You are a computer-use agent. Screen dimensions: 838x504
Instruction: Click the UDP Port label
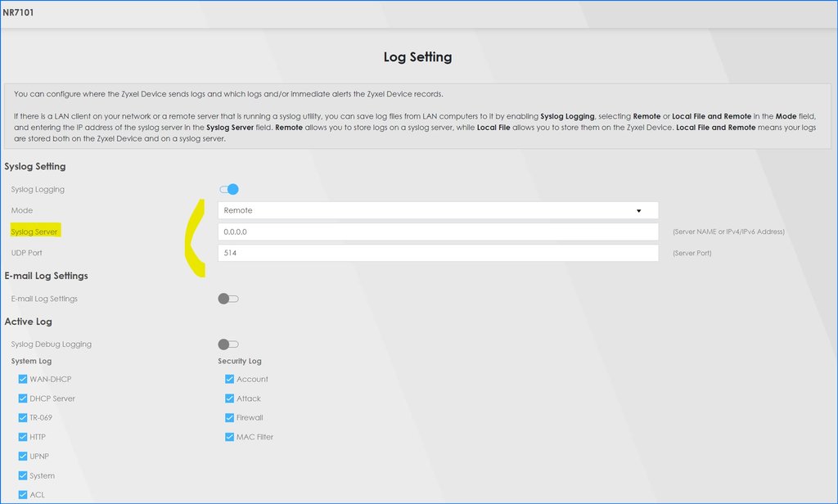27,253
